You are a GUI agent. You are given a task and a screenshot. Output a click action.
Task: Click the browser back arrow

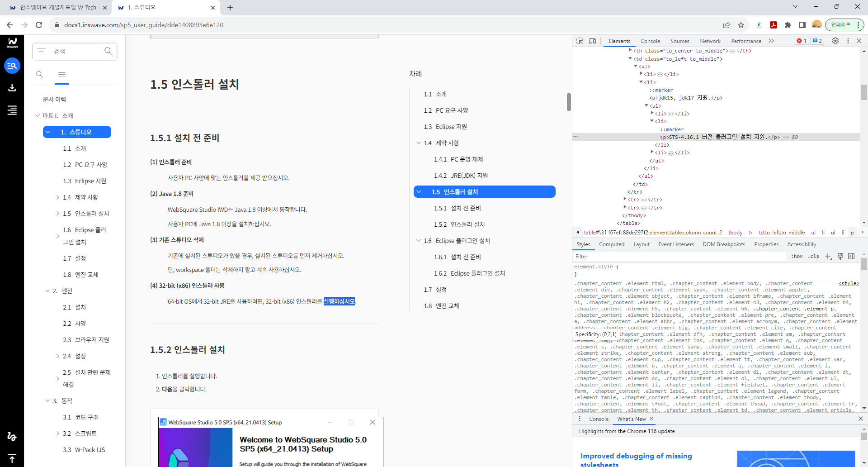10,25
